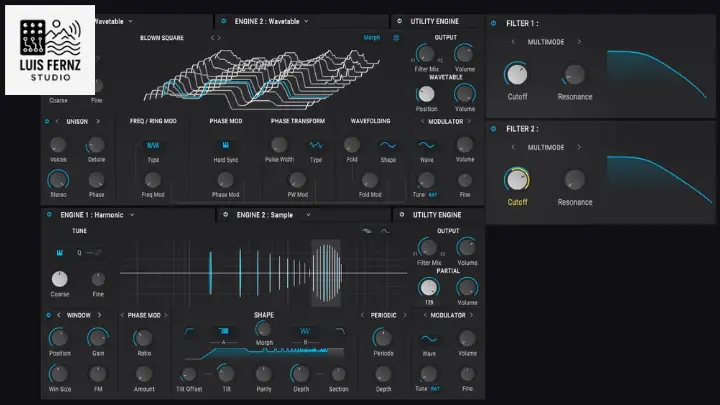Viewport: 720px width, 405px height.
Task: Click next filter type arrow in FILTER 1
Action: click(579, 42)
